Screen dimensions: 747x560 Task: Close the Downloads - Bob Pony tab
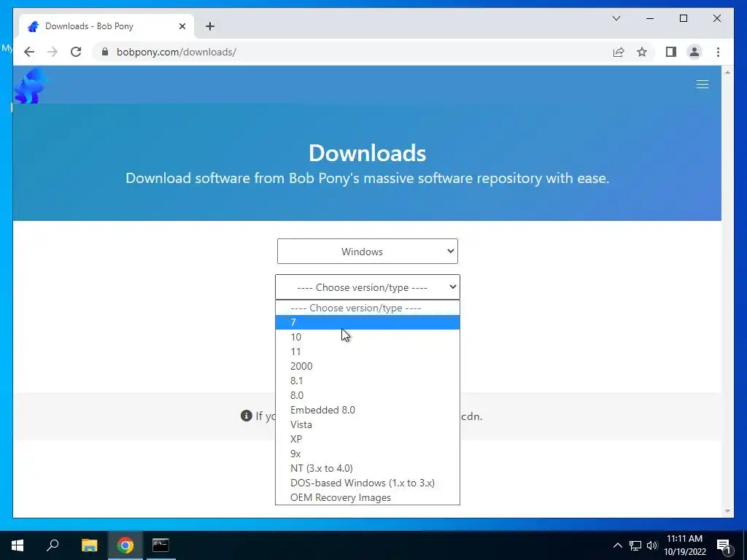tap(182, 26)
